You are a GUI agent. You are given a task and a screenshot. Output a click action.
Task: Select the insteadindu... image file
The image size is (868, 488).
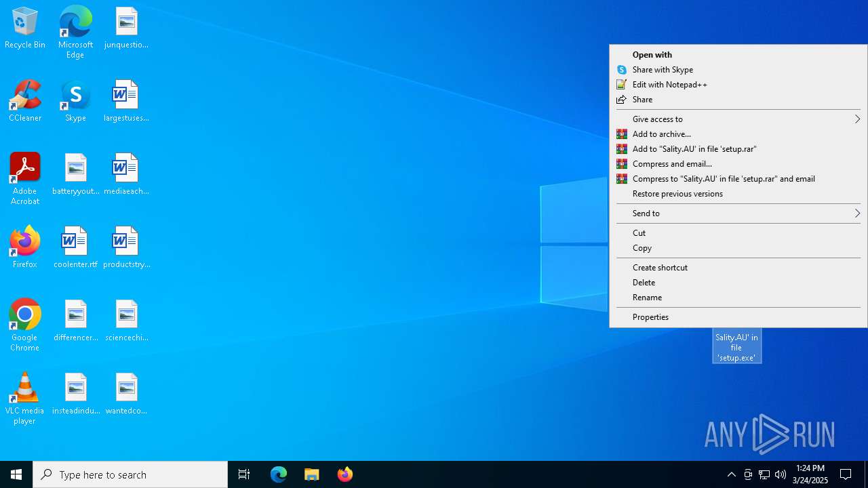tap(75, 394)
